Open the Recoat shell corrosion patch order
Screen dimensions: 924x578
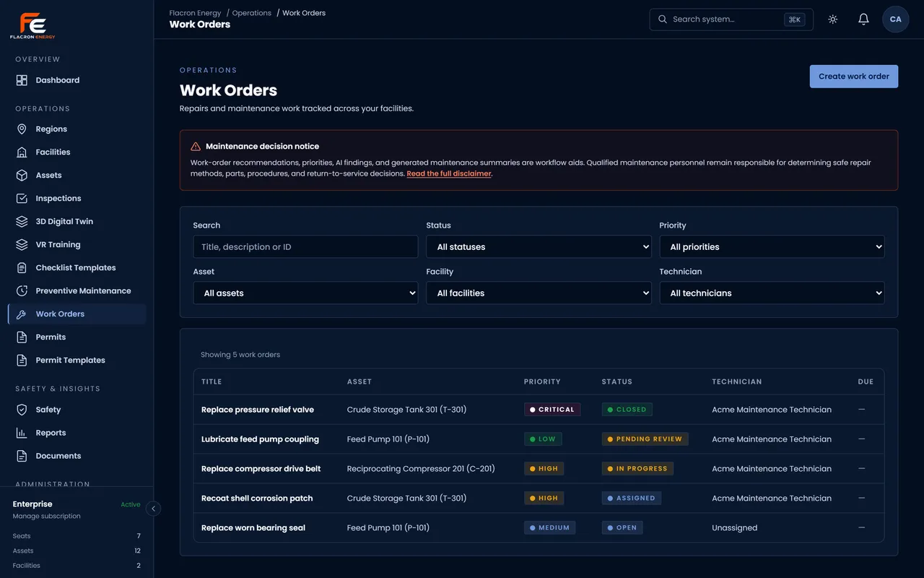click(257, 499)
